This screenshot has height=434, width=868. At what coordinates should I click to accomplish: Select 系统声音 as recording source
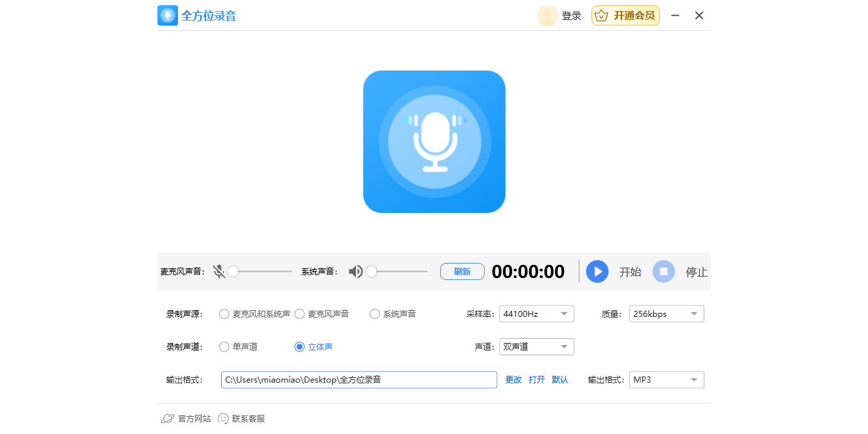pos(375,314)
